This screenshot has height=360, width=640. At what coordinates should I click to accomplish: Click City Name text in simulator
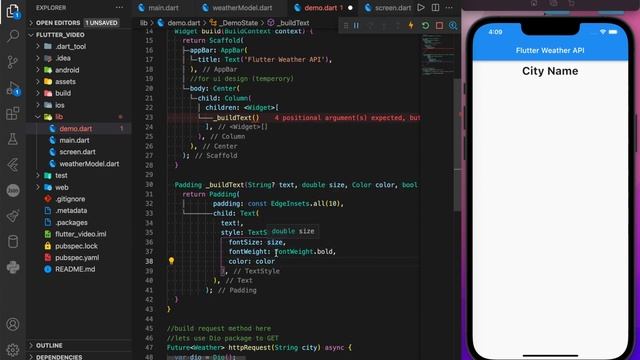click(550, 71)
